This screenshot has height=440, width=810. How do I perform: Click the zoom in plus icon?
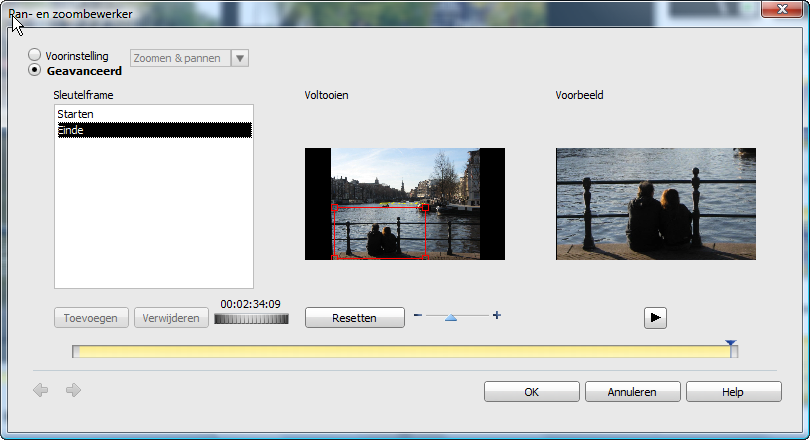coord(497,316)
